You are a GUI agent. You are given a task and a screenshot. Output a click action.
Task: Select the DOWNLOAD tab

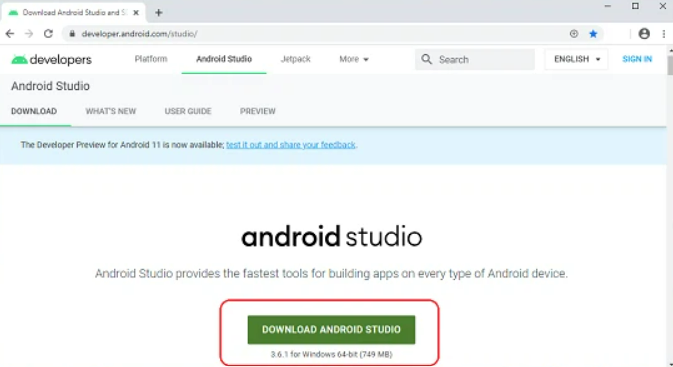(x=34, y=111)
